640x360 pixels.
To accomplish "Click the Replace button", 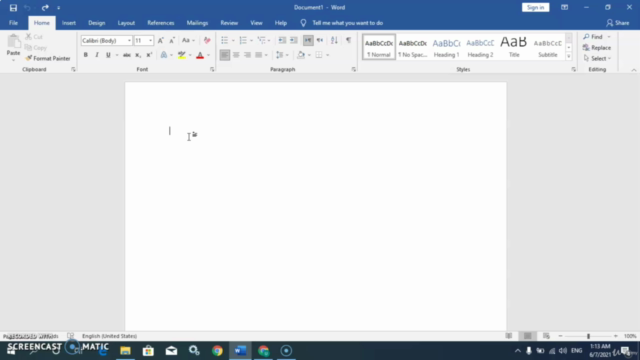I will [597, 48].
